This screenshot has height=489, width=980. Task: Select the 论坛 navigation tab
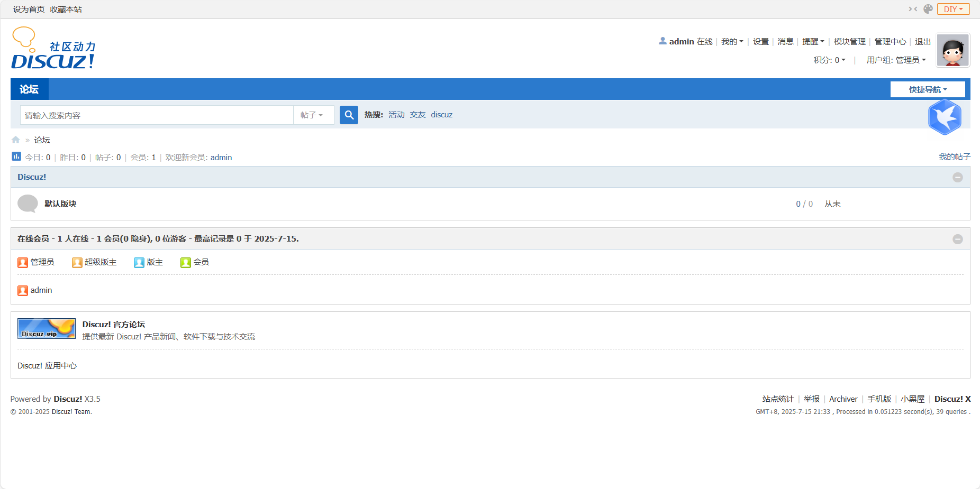pos(30,89)
